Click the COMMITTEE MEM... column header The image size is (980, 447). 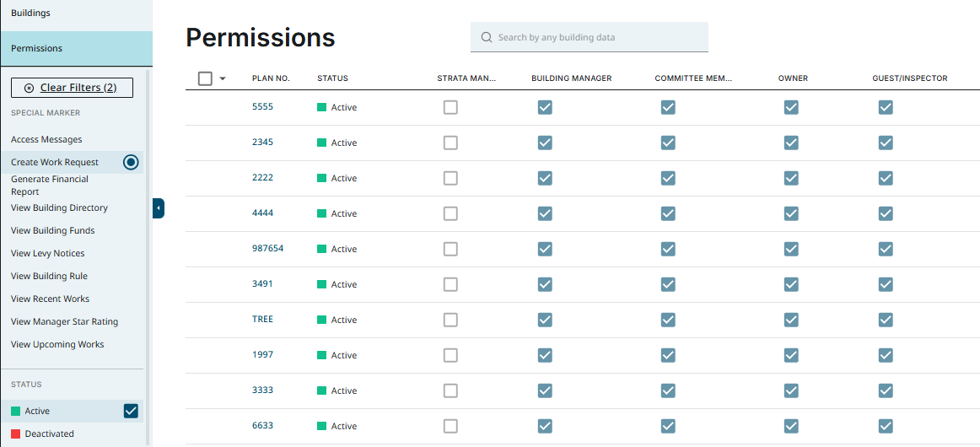[x=693, y=78]
